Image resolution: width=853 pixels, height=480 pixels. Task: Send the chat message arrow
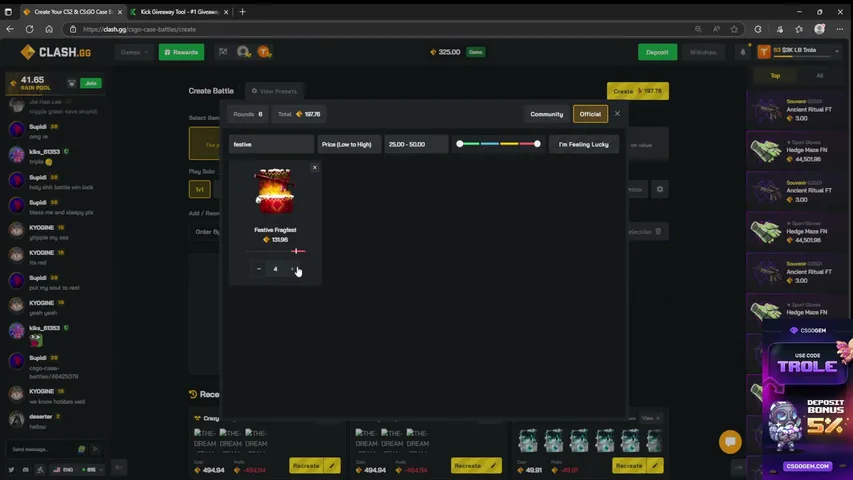pyautogui.click(x=95, y=449)
